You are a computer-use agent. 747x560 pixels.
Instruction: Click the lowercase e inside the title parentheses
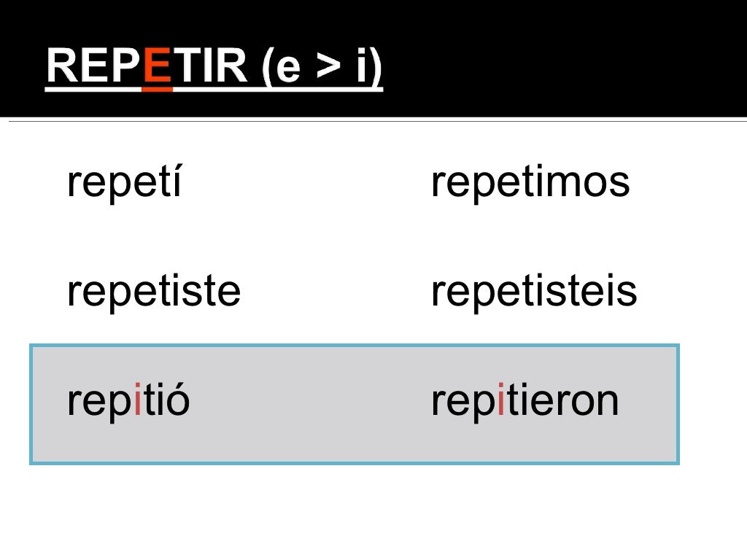tap(288, 71)
